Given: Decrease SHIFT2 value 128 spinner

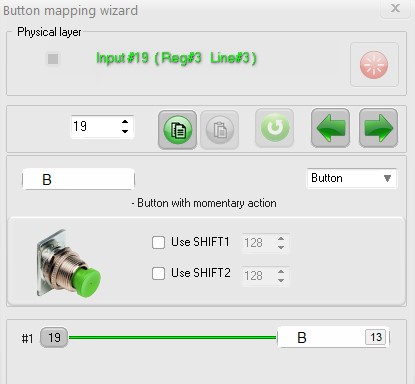Looking at the screenshot, I should point(281,280).
